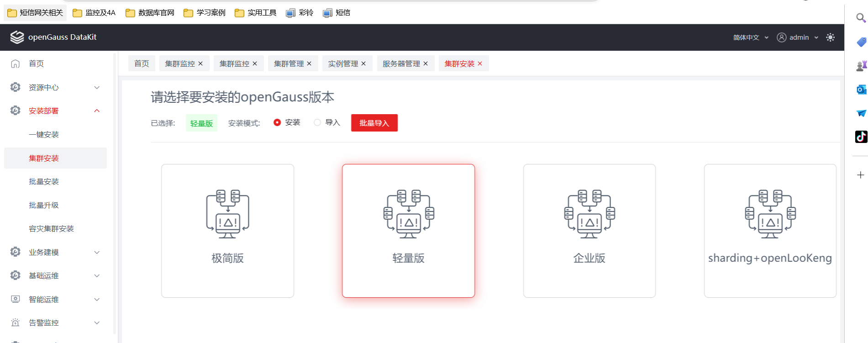This screenshot has height=343, width=868.
Task: Open the 数据库官网 bookmark folder
Action: pyautogui.click(x=150, y=13)
